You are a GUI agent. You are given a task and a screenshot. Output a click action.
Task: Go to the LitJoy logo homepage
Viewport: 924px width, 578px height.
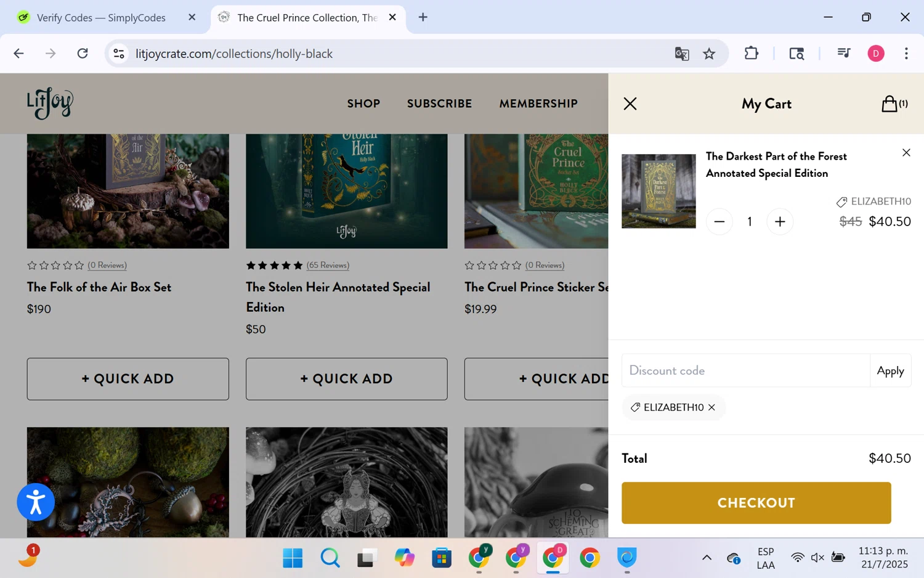[50, 103]
